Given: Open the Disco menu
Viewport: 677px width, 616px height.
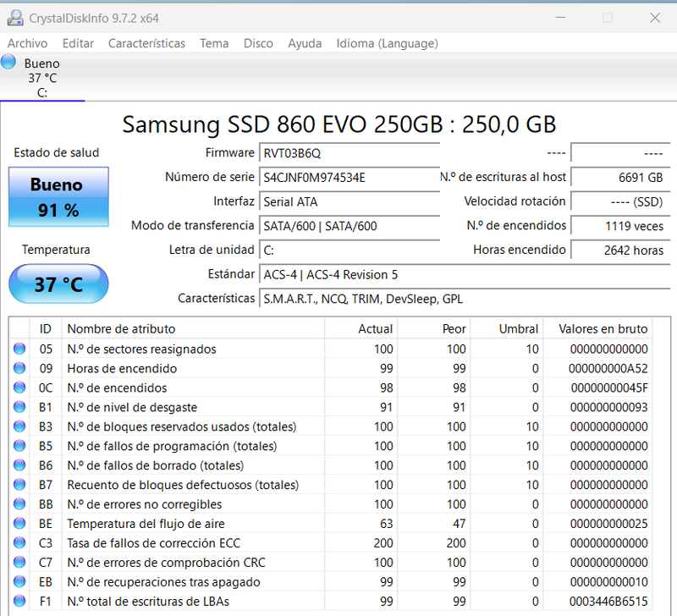Looking at the screenshot, I should 258,43.
